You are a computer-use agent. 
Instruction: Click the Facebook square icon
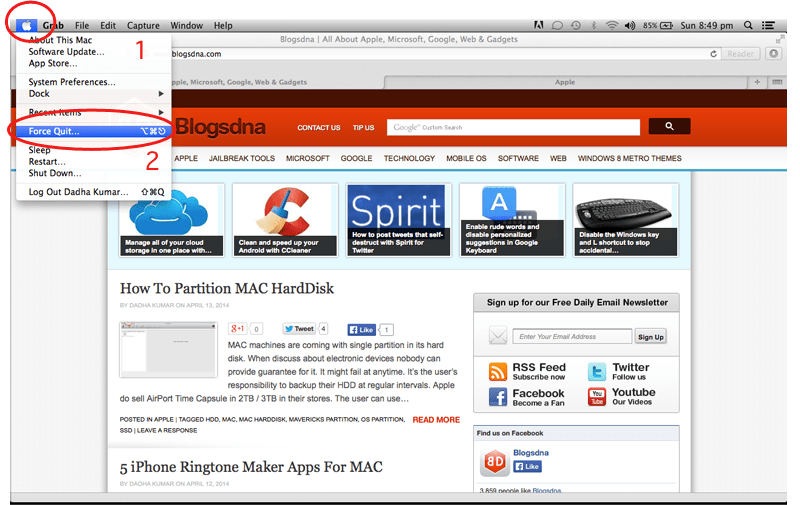pyautogui.click(x=497, y=397)
